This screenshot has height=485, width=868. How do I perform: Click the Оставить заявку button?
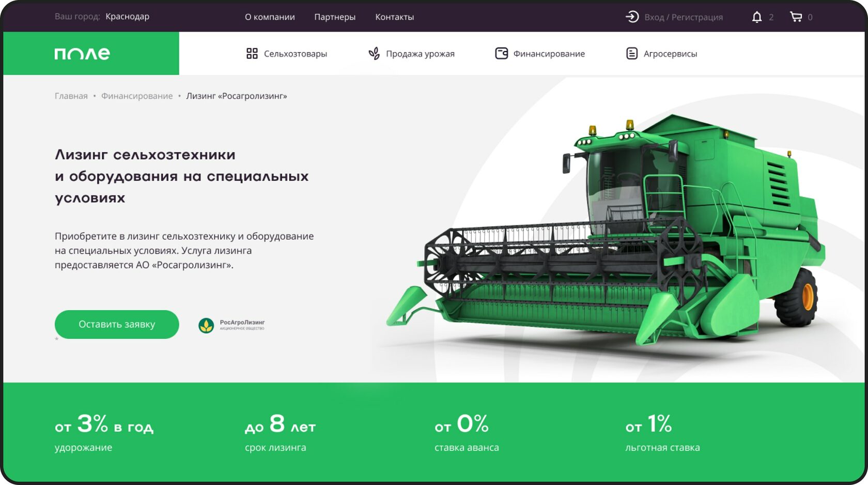(x=116, y=324)
